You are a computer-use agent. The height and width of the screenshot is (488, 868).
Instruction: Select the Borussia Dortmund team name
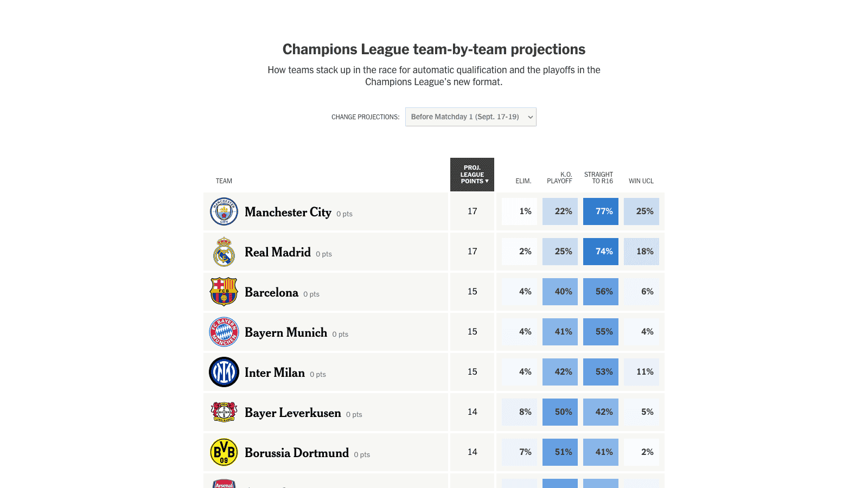coord(297,453)
